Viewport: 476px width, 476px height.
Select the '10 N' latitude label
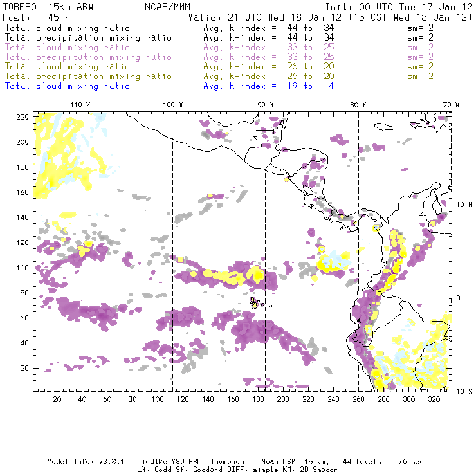pos(464,205)
